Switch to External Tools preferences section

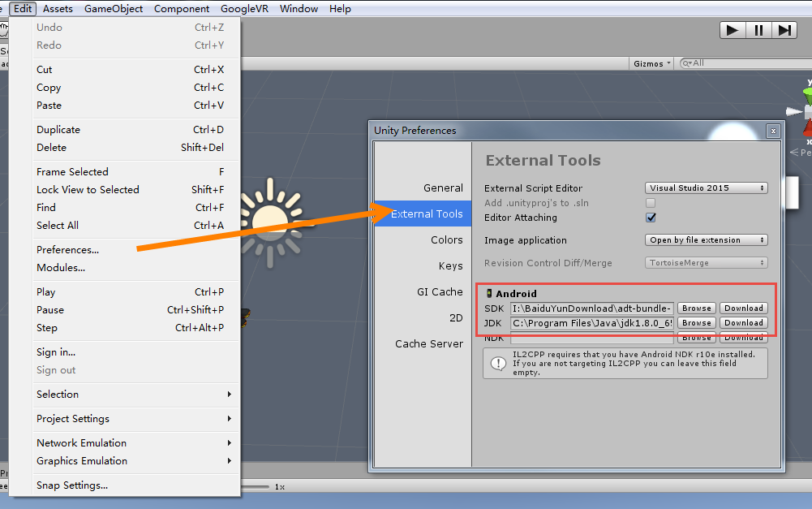tap(423, 214)
